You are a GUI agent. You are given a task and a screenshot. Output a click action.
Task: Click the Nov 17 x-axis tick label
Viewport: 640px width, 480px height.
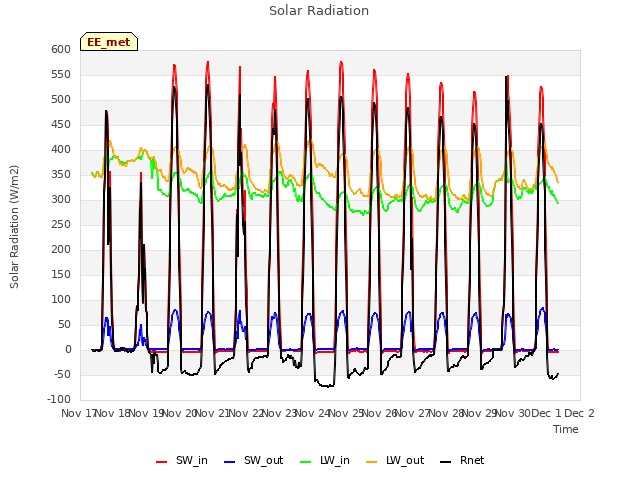click(78, 413)
